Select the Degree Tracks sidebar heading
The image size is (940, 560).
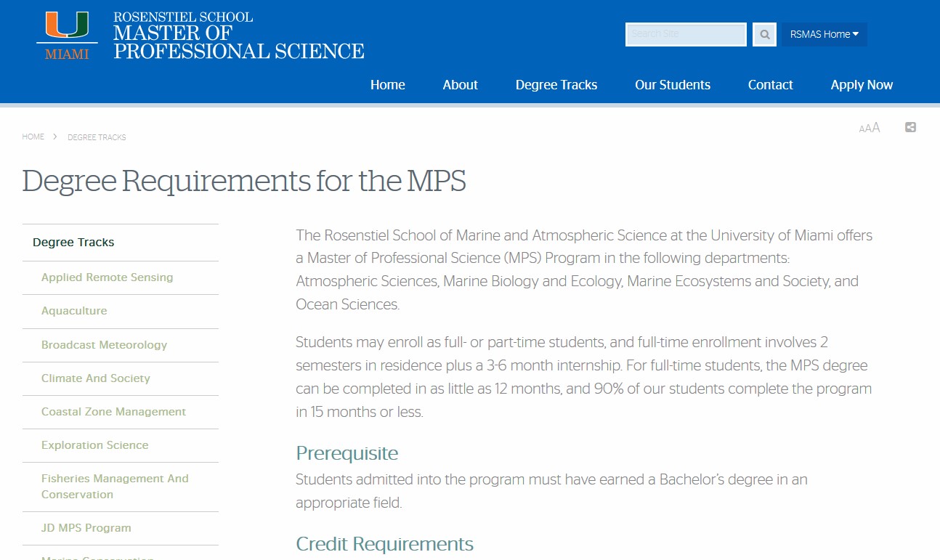click(x=73, y=243)
